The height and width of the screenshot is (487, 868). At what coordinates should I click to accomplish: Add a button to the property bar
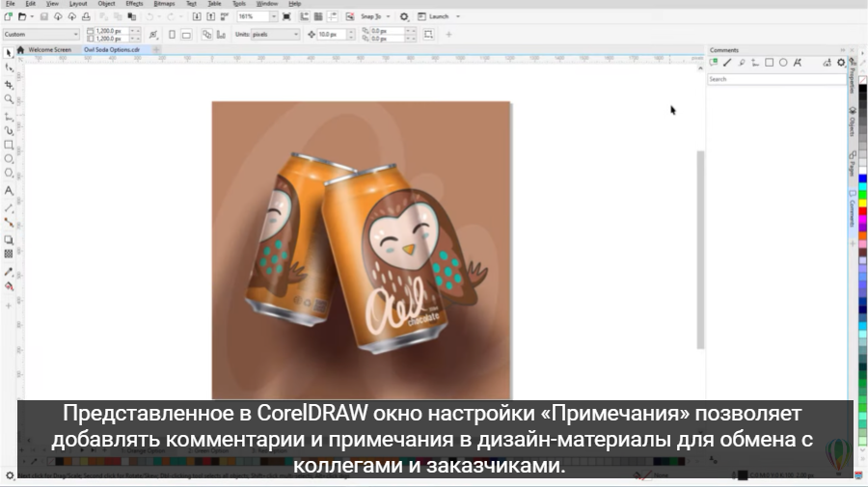(448, 35)
